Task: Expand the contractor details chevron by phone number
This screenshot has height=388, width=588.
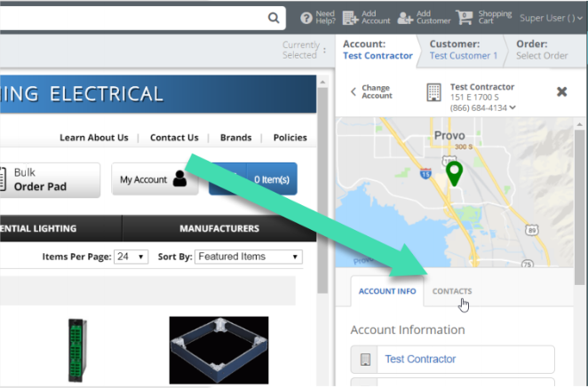Action: (x=513, y=107)
